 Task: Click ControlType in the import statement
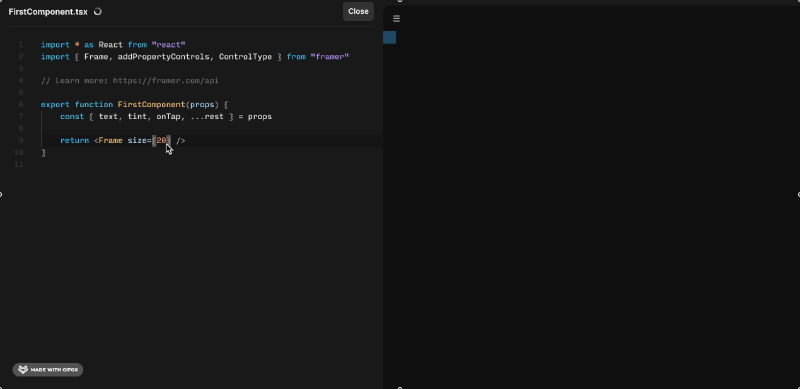click(245, 57)
